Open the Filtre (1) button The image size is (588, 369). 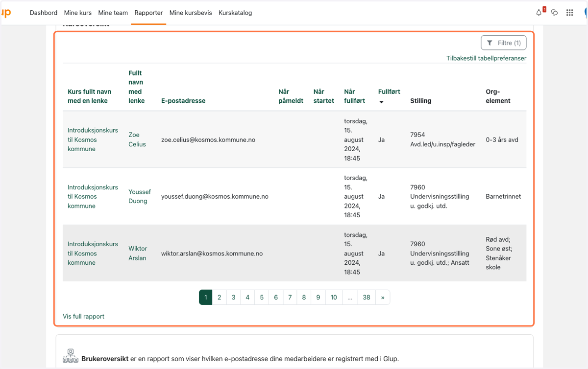pyautogui.click(x=504, y=43)
